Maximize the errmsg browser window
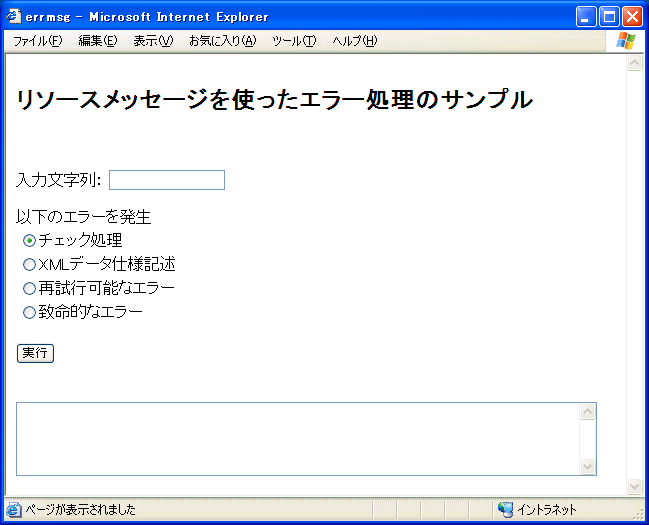 tap(609, 17)
